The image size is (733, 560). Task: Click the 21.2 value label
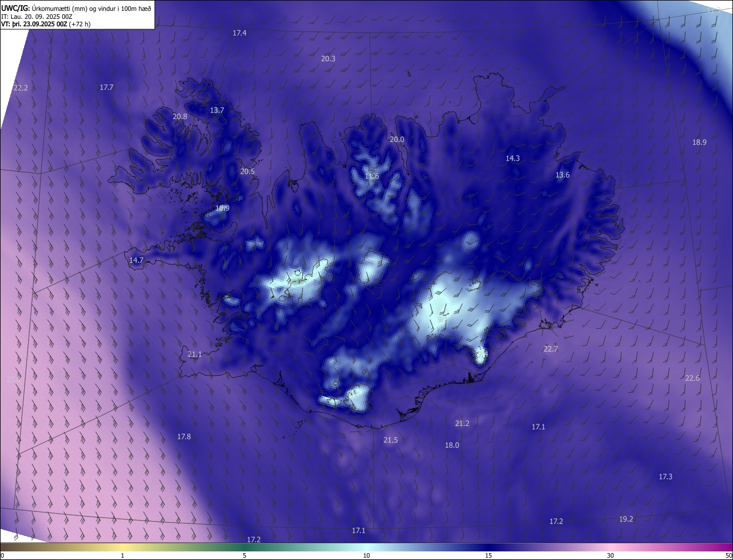click(462, 424)
